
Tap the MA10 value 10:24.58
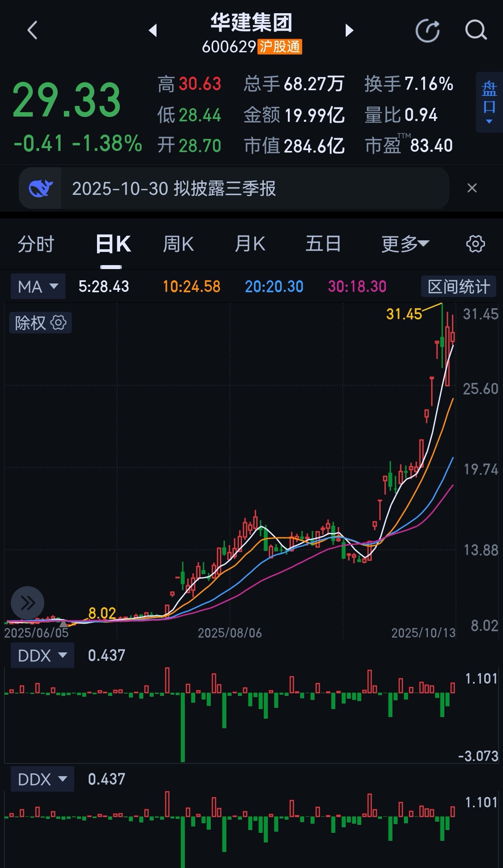click(192, 286)
